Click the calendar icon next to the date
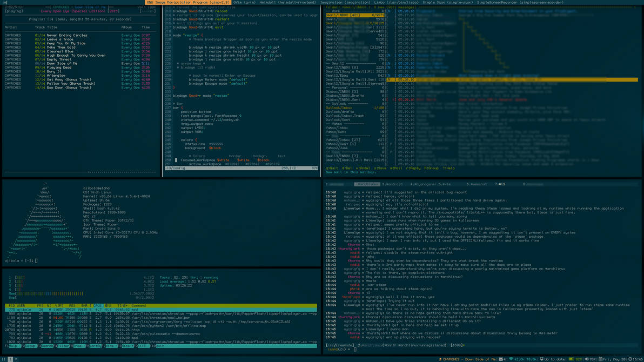 click(600, 359)
